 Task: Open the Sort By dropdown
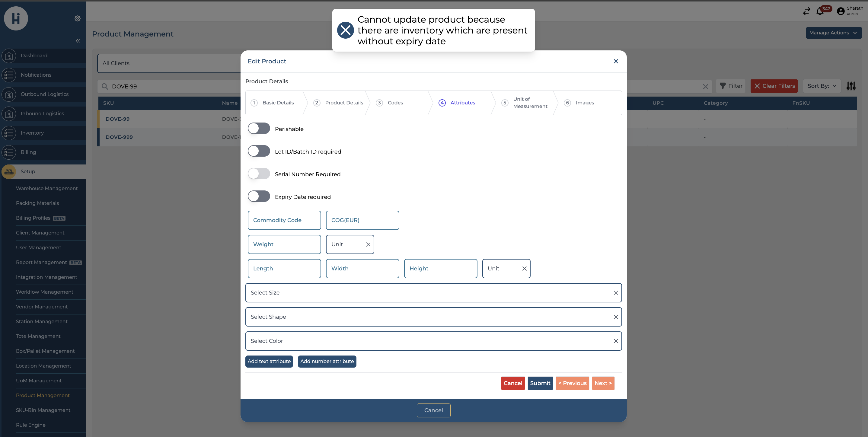tap(822, 86)
